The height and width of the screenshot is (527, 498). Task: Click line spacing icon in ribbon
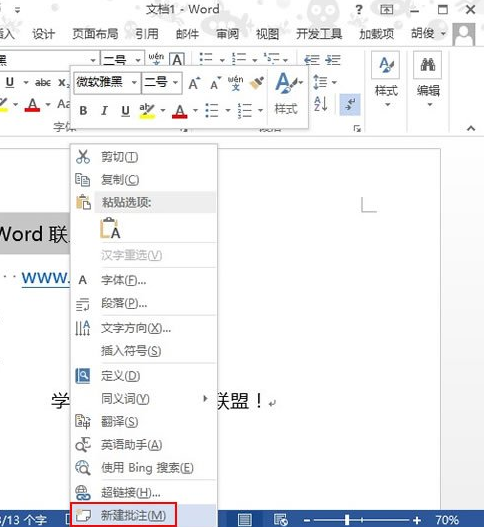pos(320,82)
